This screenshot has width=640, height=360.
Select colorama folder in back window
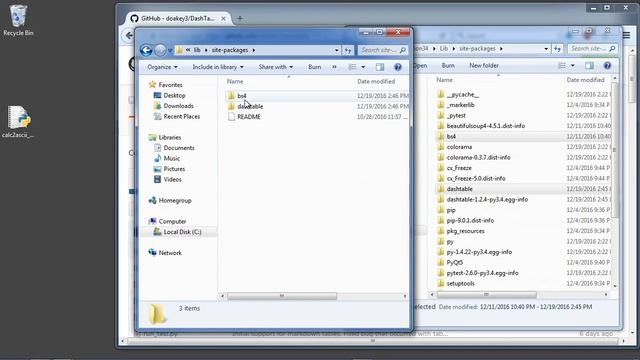pos(459,147)
